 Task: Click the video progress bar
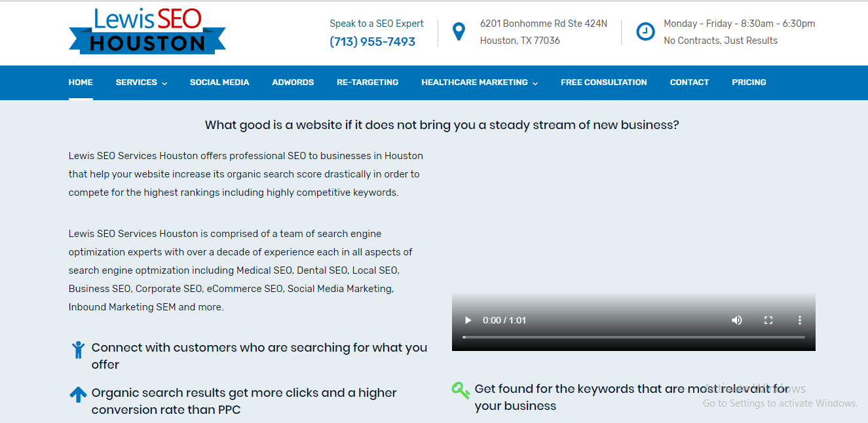(633, 337)
